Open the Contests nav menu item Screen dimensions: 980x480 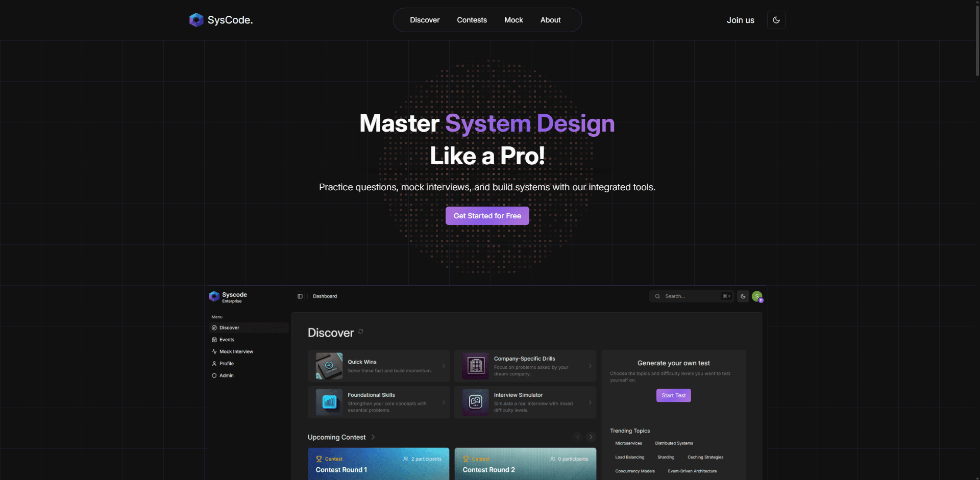click(472, 20)
